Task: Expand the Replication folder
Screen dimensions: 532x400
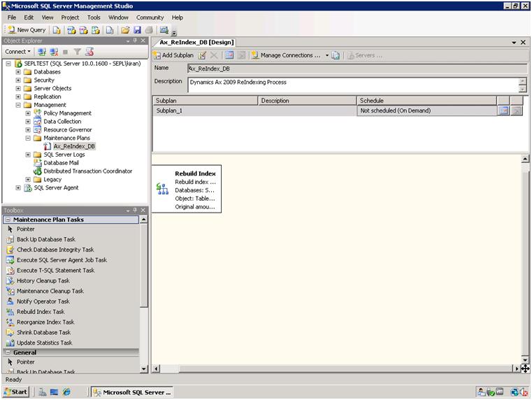Action: [18, 97]
